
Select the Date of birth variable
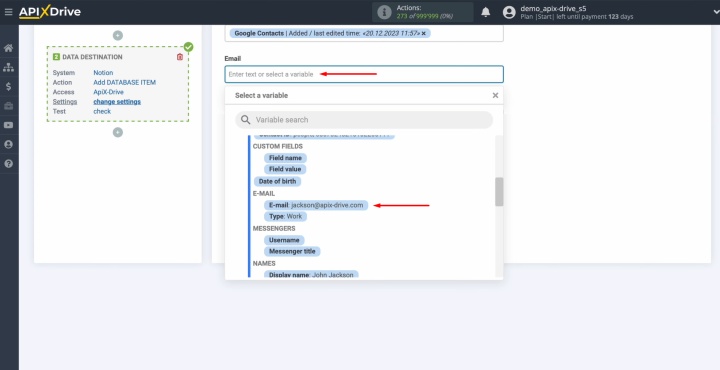pyautogui.click(x=277, y=181)
